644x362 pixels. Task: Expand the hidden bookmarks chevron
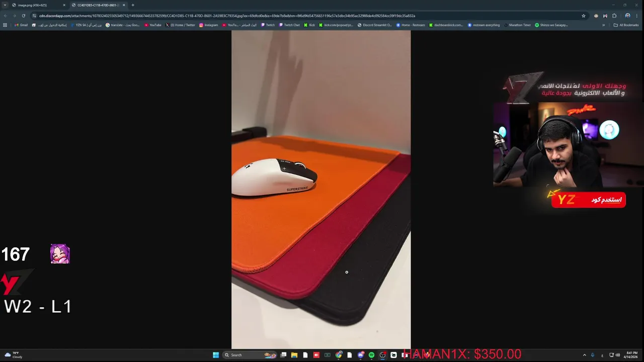pos(604,25)
